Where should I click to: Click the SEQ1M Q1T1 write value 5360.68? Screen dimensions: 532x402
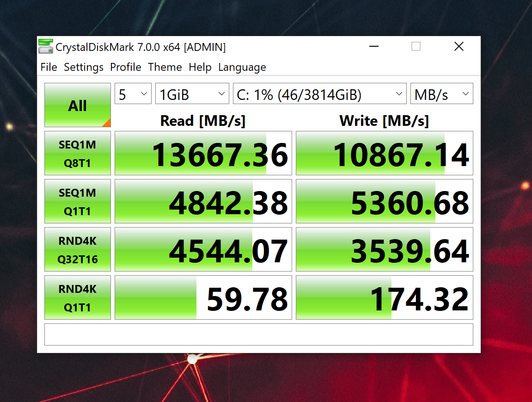coord(385,202)
